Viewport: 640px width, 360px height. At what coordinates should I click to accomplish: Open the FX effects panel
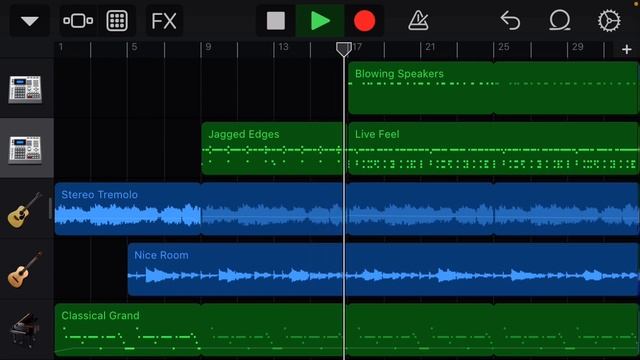[x=164, y=21]
